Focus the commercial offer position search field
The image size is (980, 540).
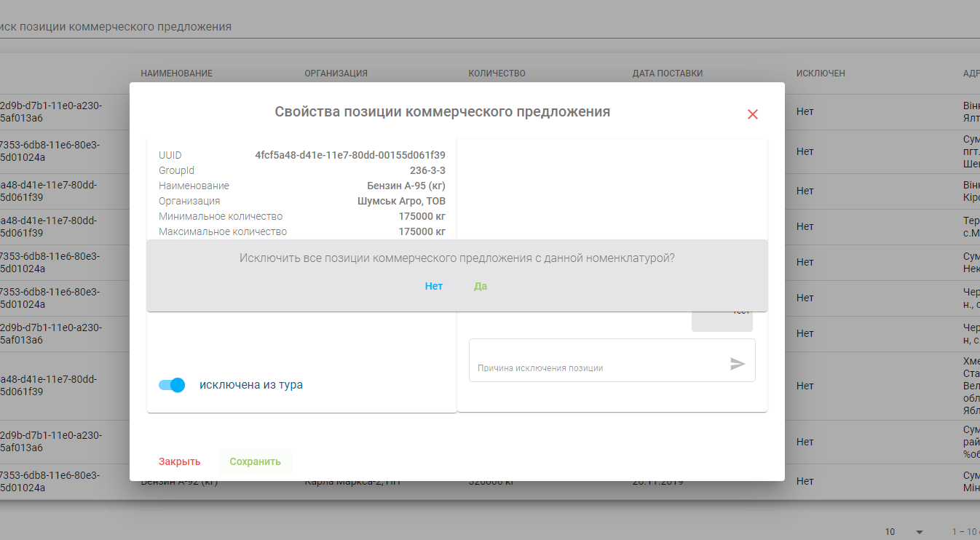coord(490,27)
